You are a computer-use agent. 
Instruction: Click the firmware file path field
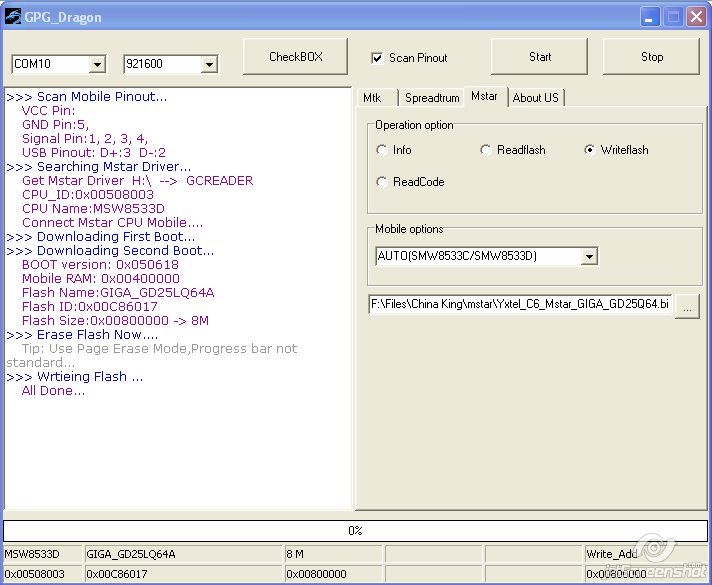tap(520, 305)
